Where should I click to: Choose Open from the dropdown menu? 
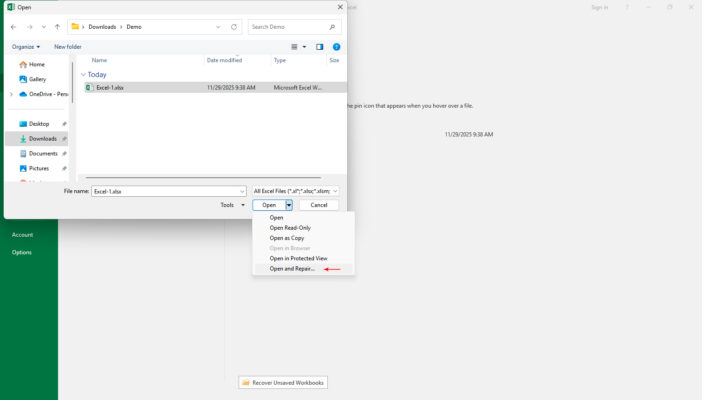tap(276, 217)
